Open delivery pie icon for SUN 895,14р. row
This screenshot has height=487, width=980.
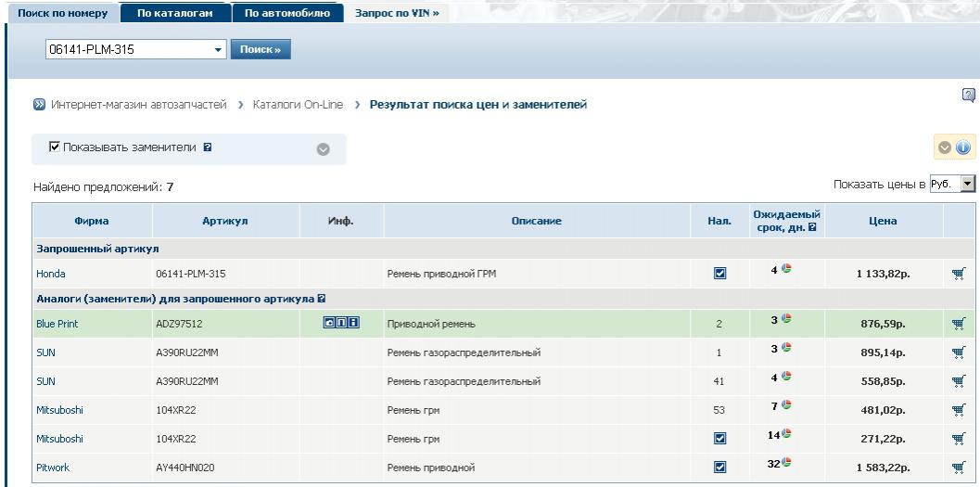(786, 347)
